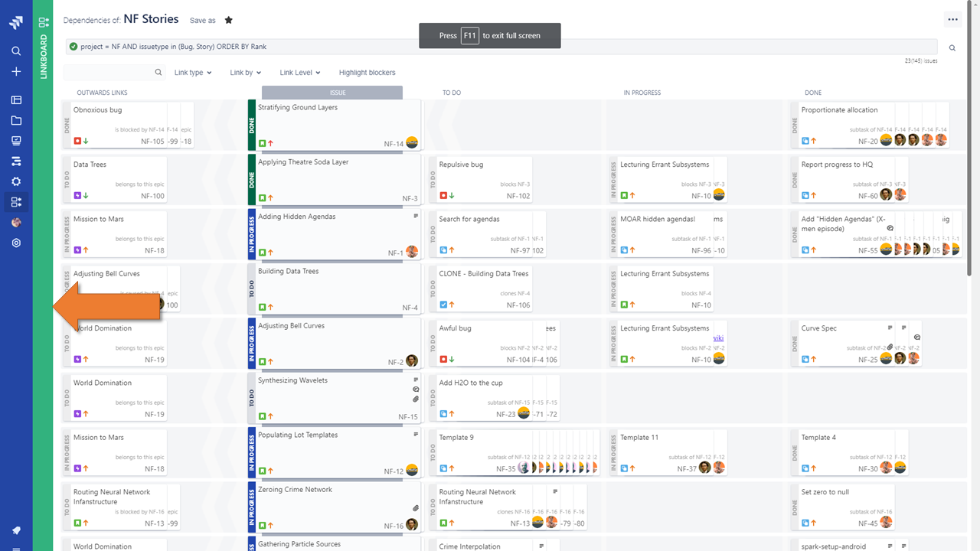
Task: Open the settings gear in sidebar
Action: pos(16,181)
